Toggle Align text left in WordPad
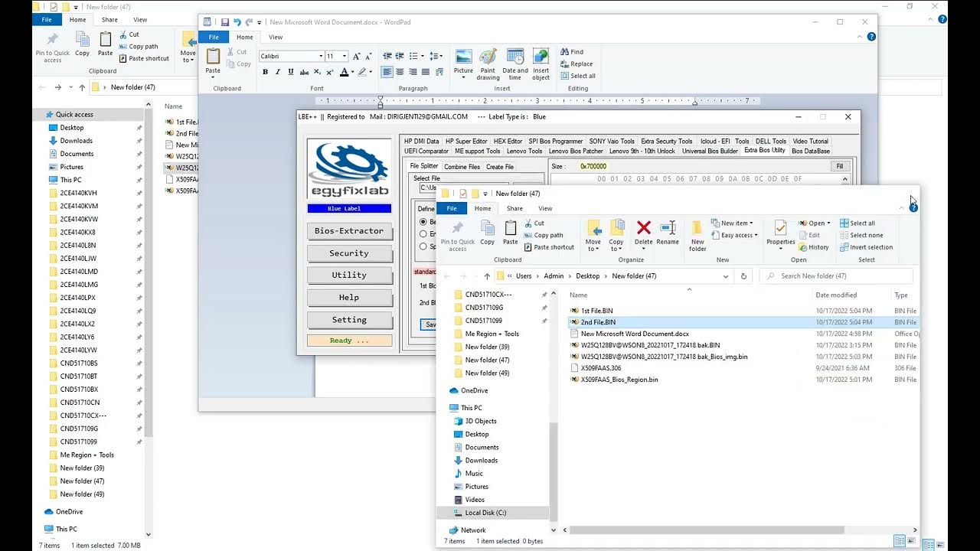The height and width of the screenshot is (551, 980). point(387,72)
